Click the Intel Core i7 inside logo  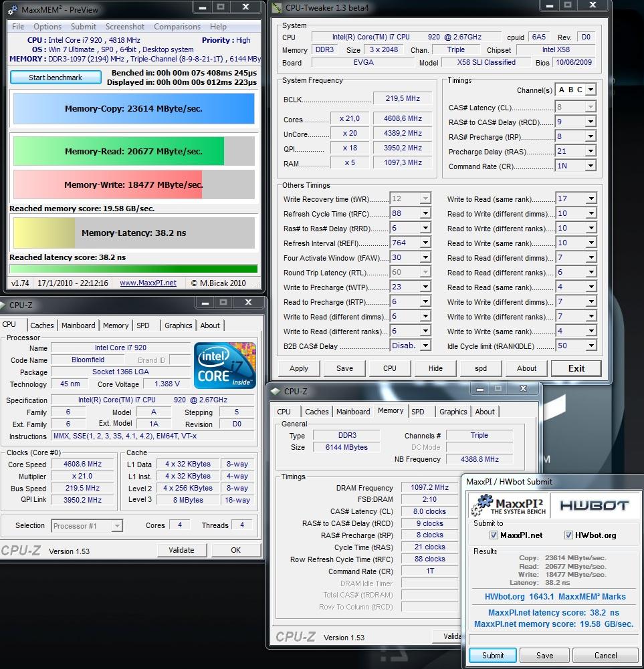coord(225,366)
